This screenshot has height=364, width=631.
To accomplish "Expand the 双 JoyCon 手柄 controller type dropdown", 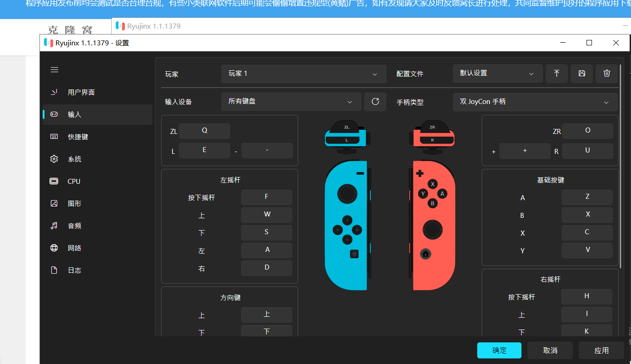I will point(535,102).
